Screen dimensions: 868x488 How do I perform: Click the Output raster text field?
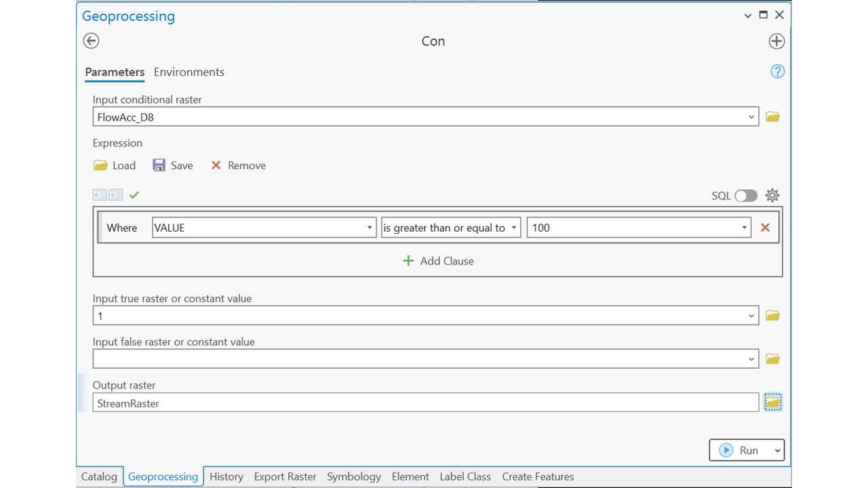[x=425, y=403]
